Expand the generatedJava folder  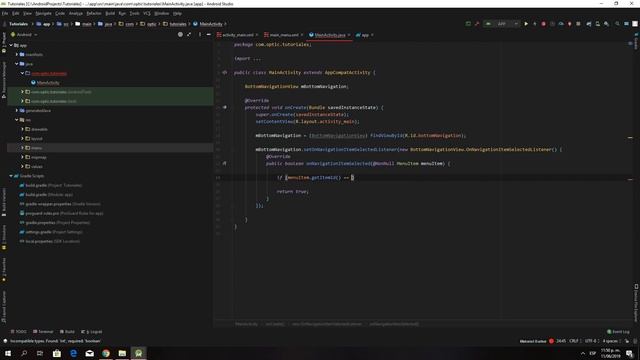(x=17, y=111)
